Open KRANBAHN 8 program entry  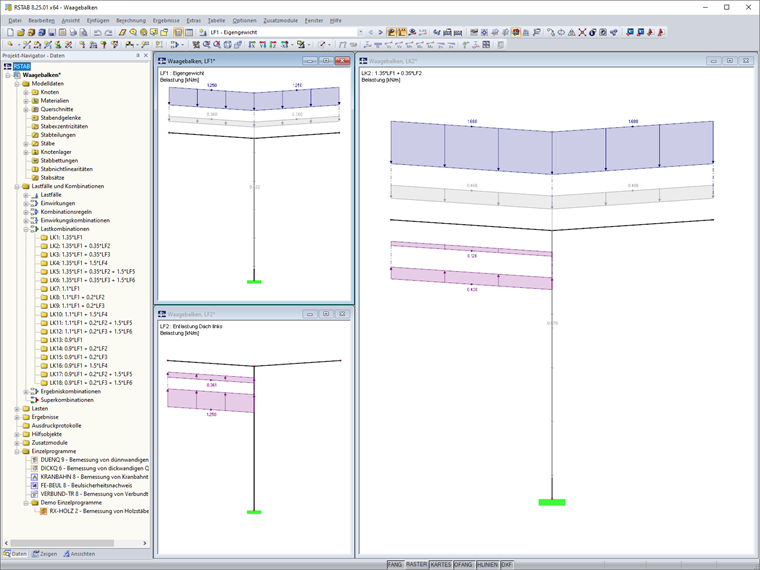coord(94,477)
